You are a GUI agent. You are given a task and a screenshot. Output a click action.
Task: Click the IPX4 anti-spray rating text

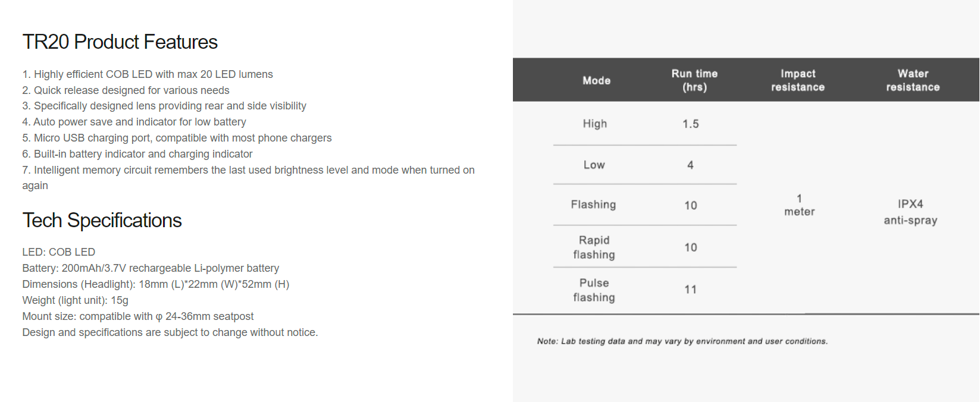[x=910, y=212]
